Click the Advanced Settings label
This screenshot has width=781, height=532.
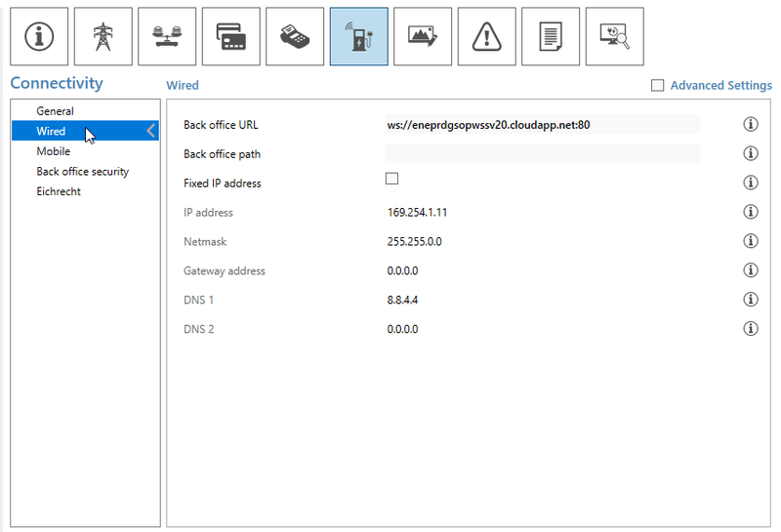pos(720,85)
